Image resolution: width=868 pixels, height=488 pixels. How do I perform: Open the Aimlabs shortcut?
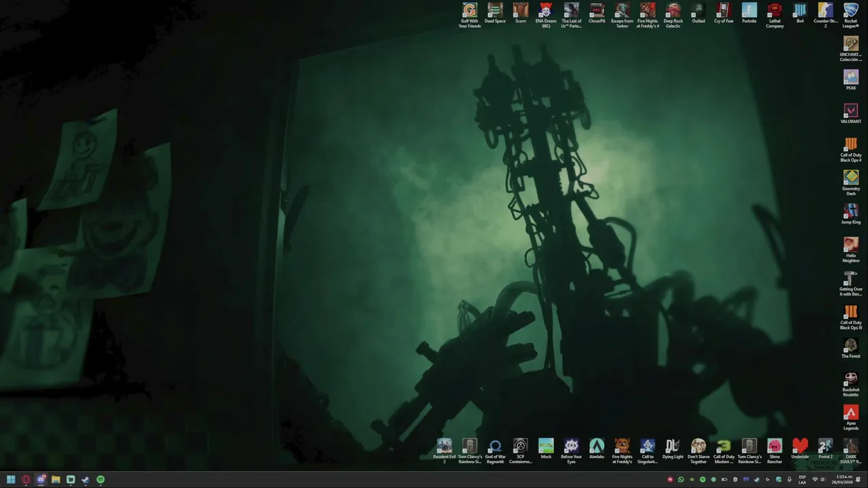click(597, 449)
